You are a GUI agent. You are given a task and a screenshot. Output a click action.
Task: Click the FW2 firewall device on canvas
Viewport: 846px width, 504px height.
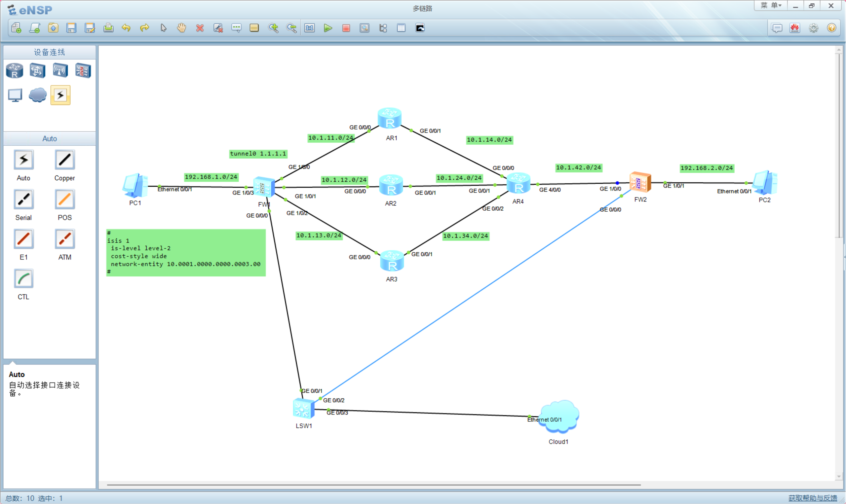click(640, 182)
